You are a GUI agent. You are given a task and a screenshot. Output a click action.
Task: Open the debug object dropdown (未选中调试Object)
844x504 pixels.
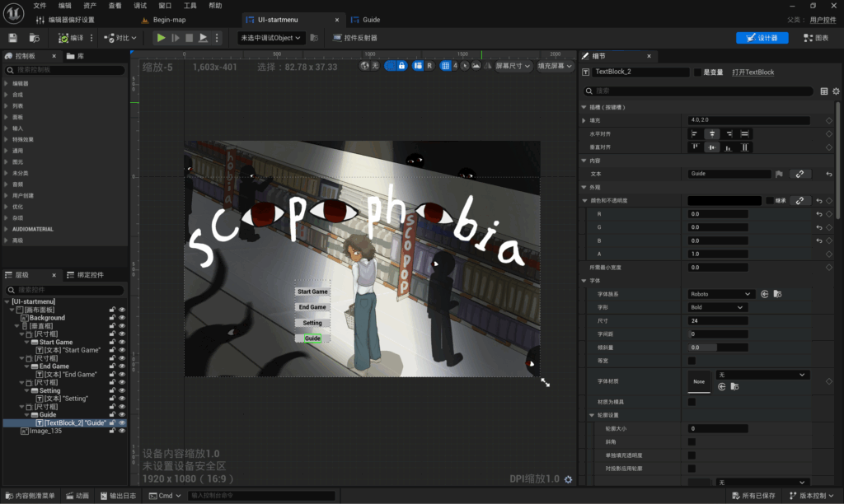click(x=270, y=38)
